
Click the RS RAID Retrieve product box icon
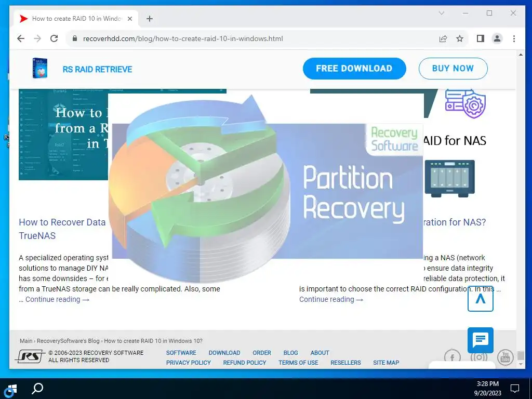point(39,68)
